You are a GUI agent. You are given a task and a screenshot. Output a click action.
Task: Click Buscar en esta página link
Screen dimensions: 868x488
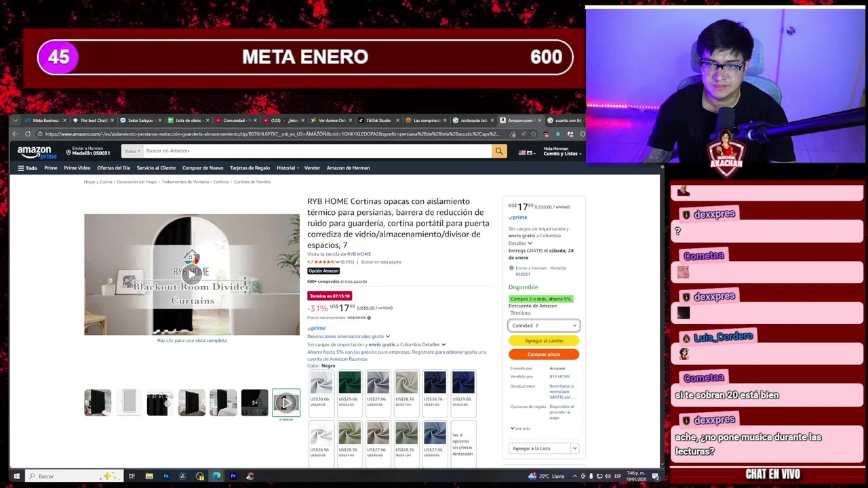click(x=381, y=262)
